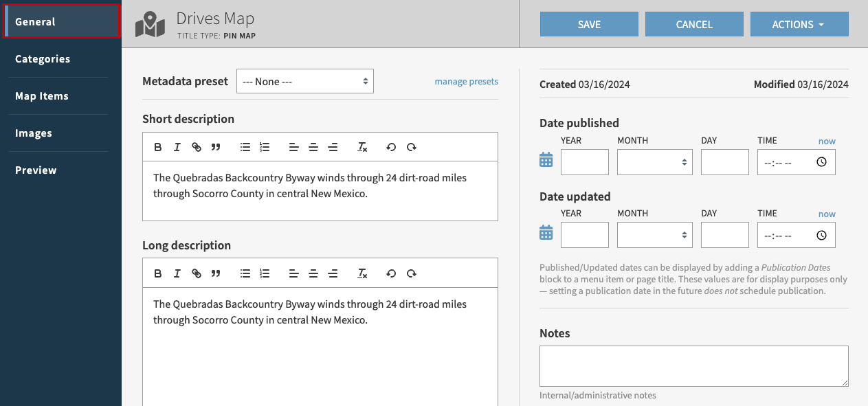The width and height of the screenshot is (868, 406).
Task: Open the Metadata preset dropdown
Action: tap(305, 81)
